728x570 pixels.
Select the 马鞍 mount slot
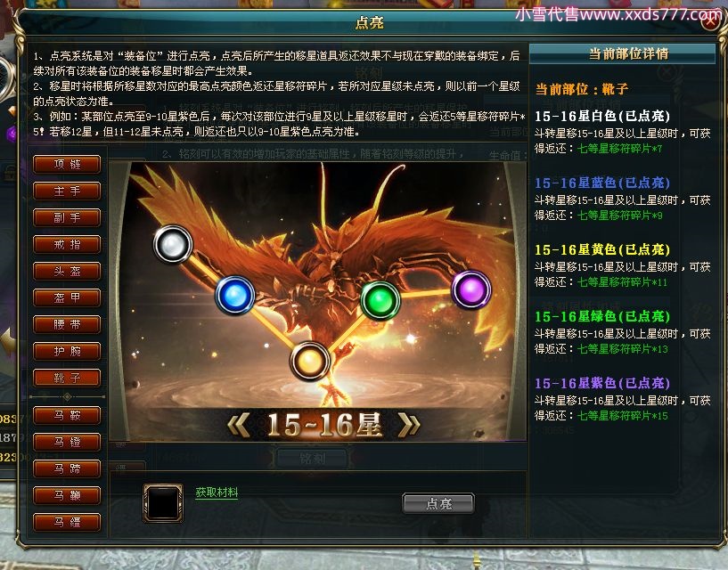click(67, 415)
